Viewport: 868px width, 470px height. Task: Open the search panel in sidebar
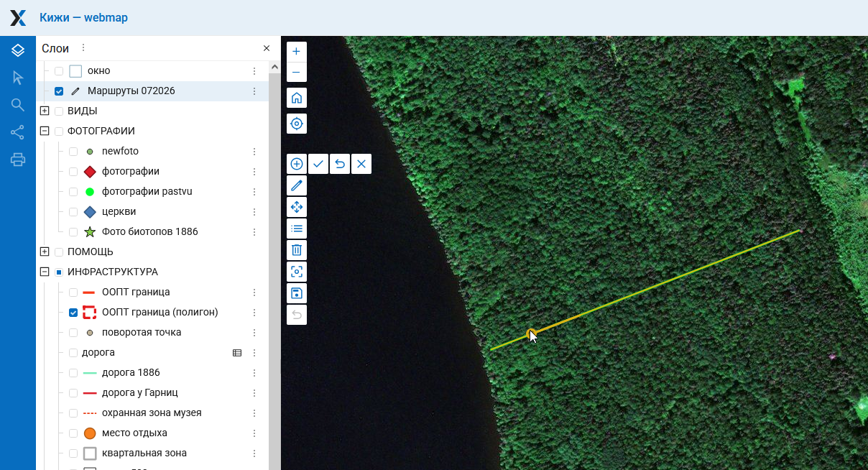tap(18, 105)
